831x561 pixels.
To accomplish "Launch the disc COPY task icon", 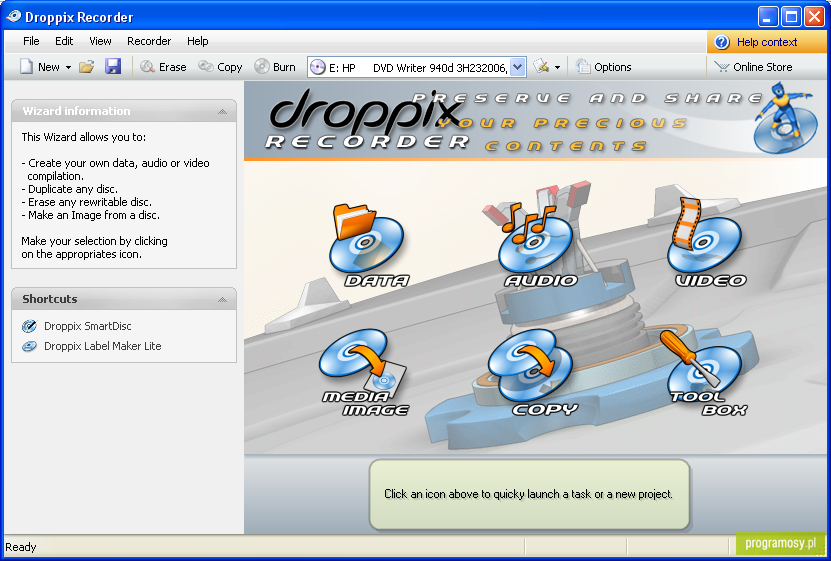I will click(532, 373).
